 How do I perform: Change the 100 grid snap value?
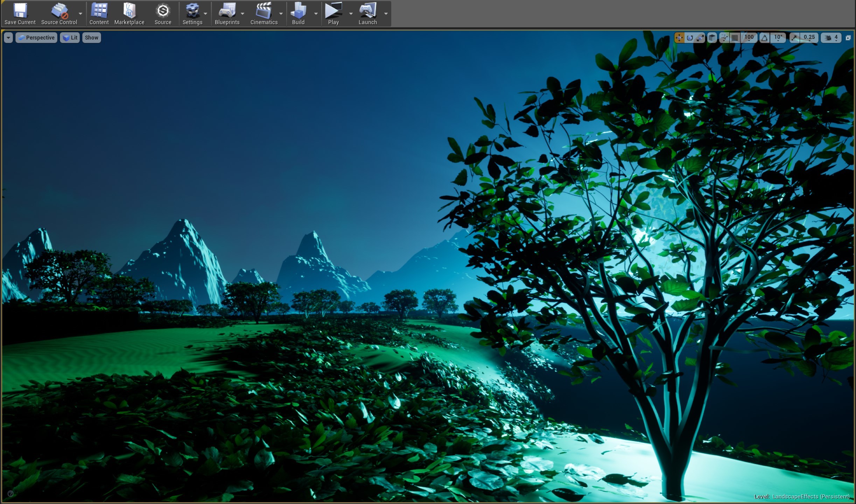[x=749, y=37]
